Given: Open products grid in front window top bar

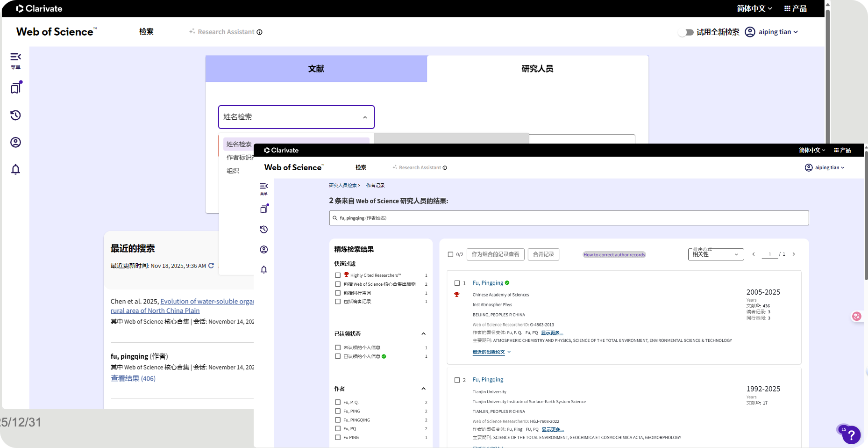Looking at the screenshot, I should coord(842,150).
